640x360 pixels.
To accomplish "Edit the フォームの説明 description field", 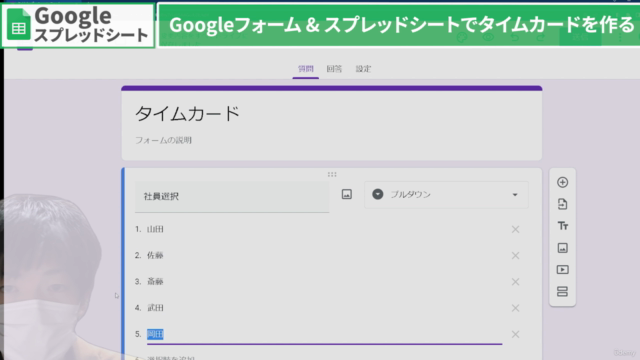I will pyautogui.click(x=163, y=140).
